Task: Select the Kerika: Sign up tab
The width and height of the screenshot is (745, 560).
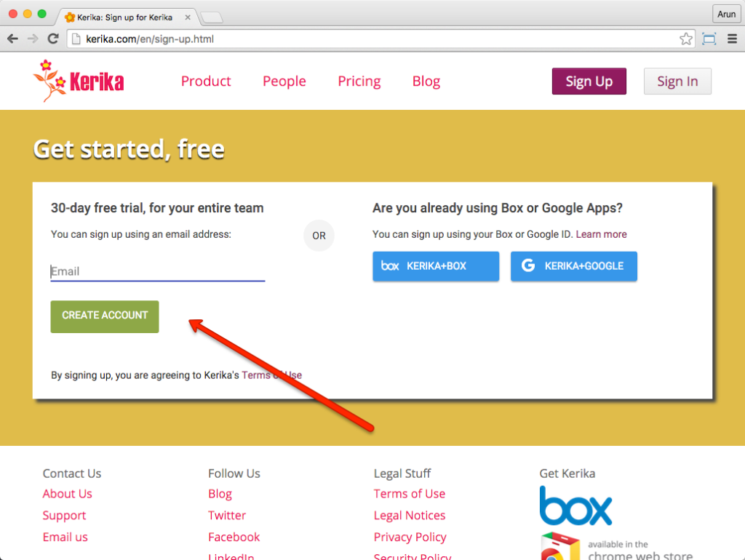Action: click(x=124, y=17)
